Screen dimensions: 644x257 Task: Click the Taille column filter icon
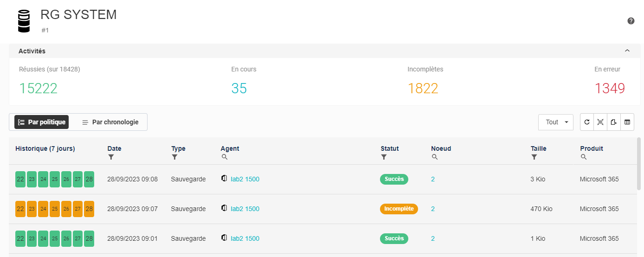(535, 157)
